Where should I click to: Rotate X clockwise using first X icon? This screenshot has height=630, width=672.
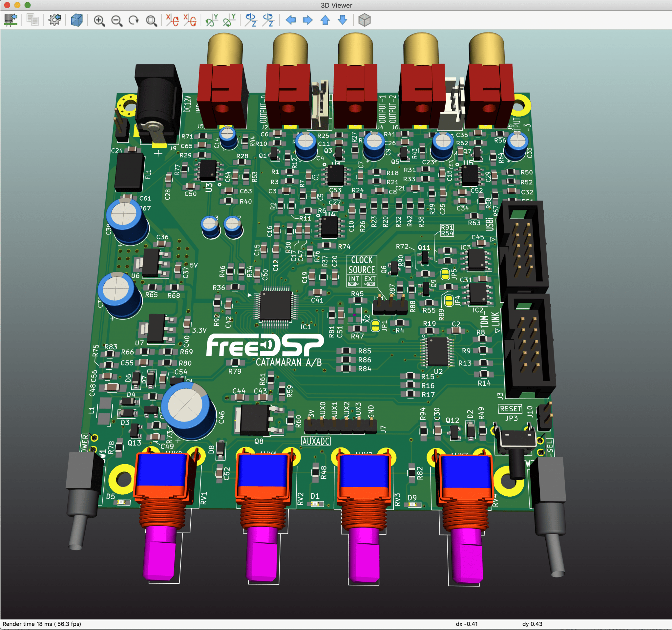[x=172, y=20]
